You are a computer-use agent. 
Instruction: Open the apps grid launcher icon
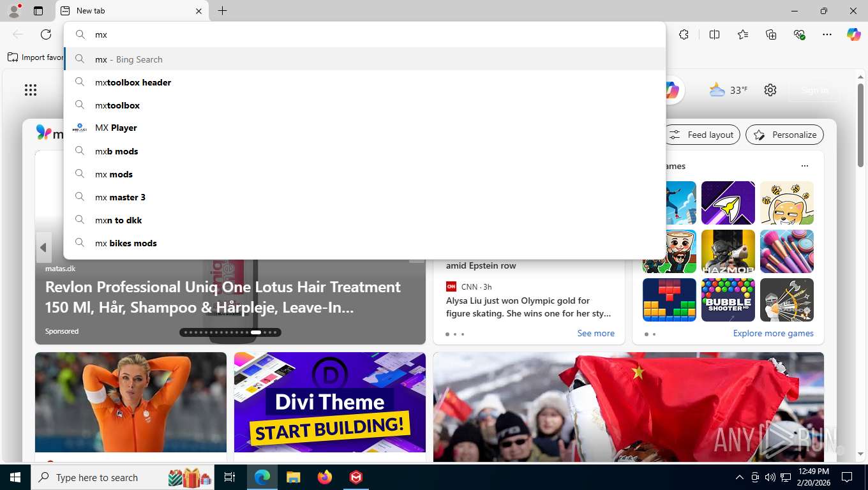31,90
